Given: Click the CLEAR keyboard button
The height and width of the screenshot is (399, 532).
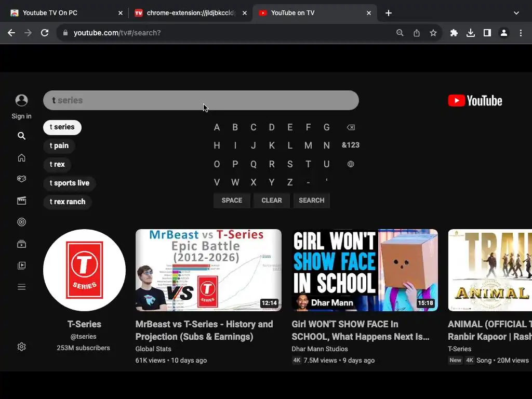Looking at the screenshot, I should [x=271, y=201].
